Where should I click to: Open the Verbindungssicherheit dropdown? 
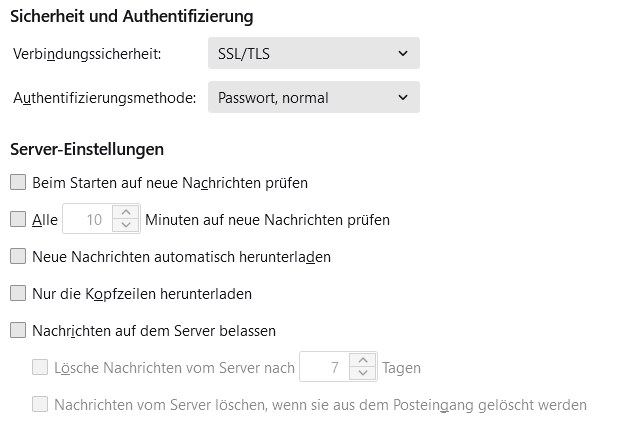coord(313,53)
